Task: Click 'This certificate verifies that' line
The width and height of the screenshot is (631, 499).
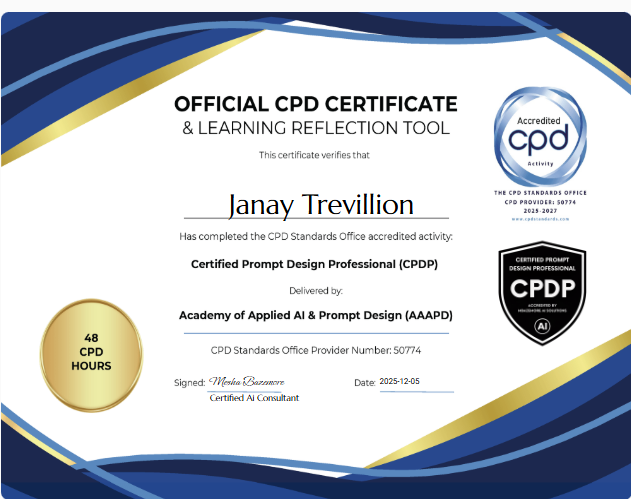Action: click(314, 155)
